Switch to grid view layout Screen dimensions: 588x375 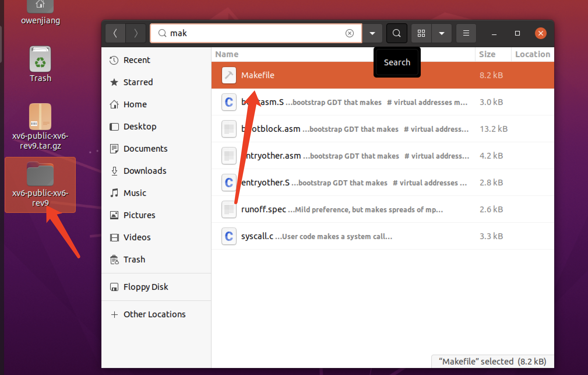click(x=421, y=33)
